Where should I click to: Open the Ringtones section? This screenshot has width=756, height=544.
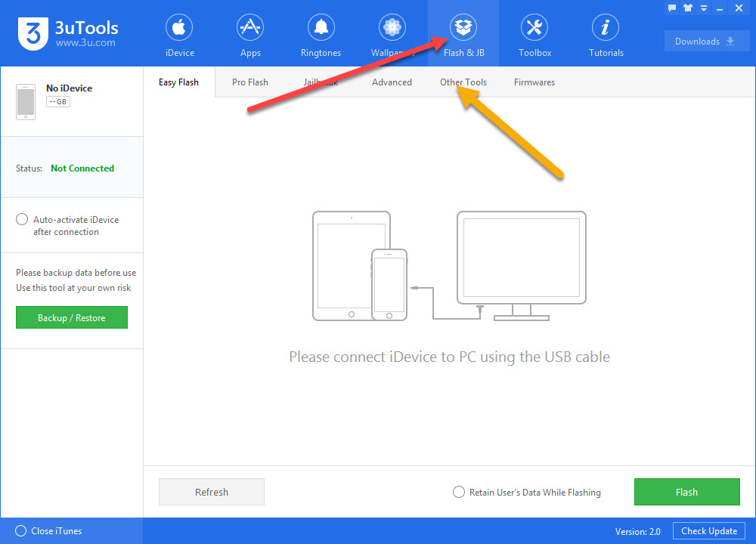(x=321, y=36)
